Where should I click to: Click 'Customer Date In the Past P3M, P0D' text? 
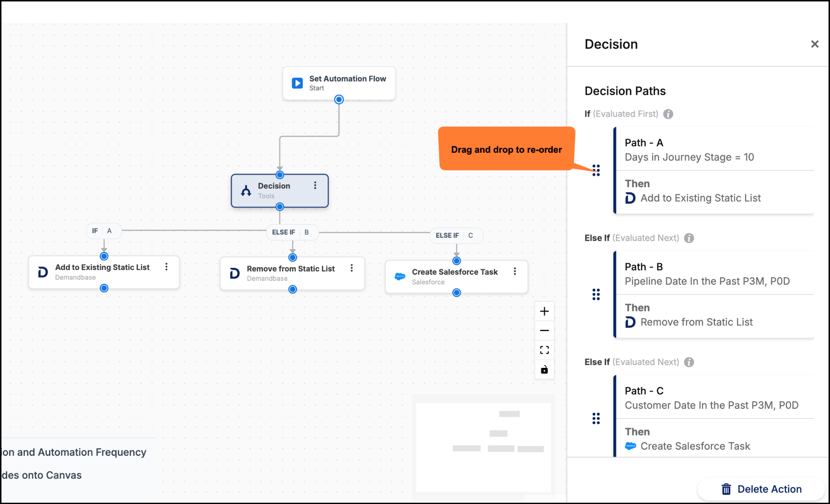(712, 405)
